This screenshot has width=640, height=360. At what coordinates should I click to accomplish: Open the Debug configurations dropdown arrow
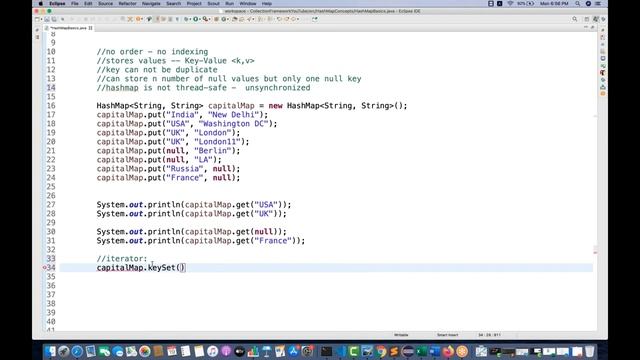pyautogui.click(x=190, y=19)
